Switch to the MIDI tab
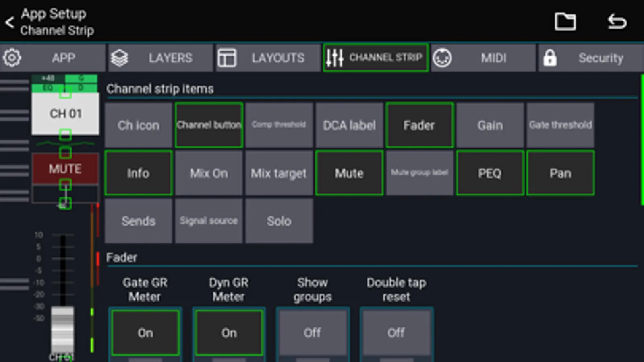 pyautogui.click(x=483, y=58)
